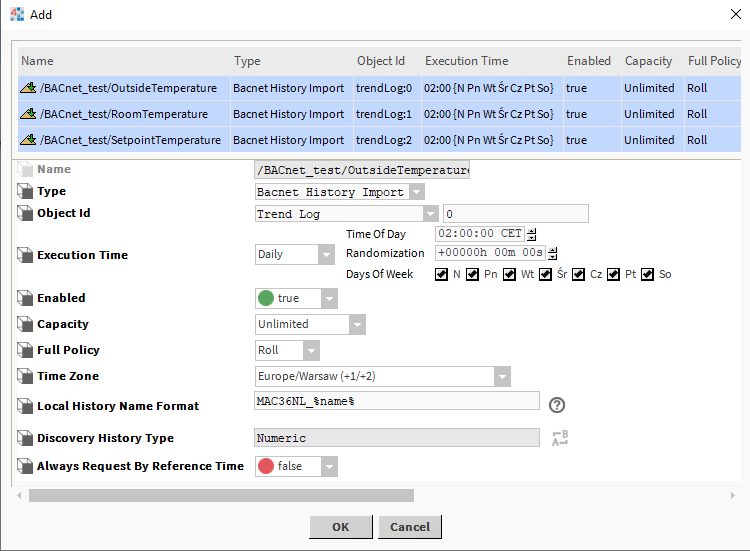Click the Discovery History Type facets icon

(560, 437)
